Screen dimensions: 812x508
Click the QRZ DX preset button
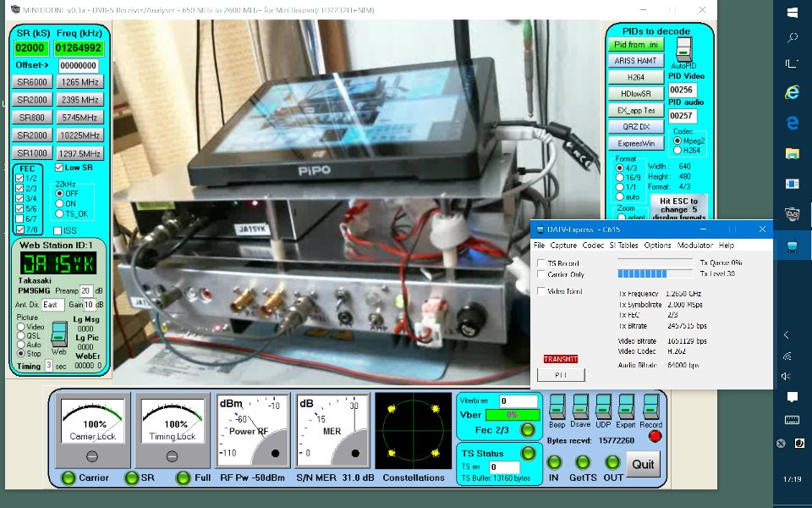tap(636, 126)
